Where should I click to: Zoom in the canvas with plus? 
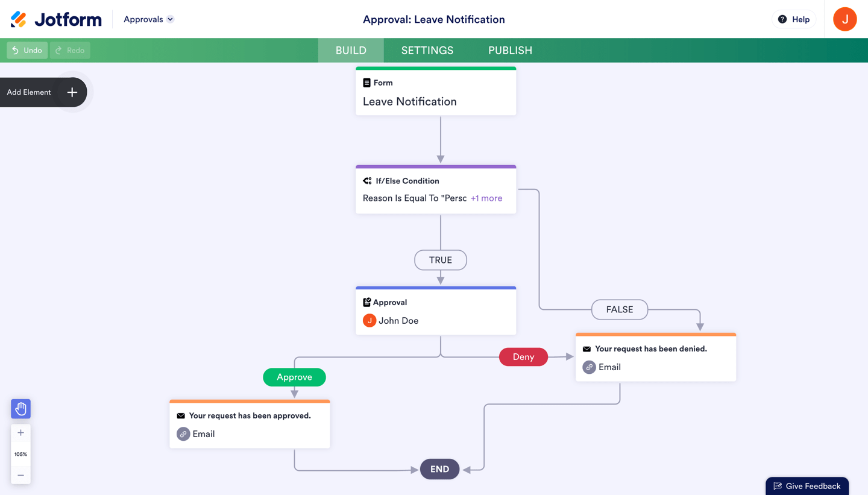coord(20,433)
